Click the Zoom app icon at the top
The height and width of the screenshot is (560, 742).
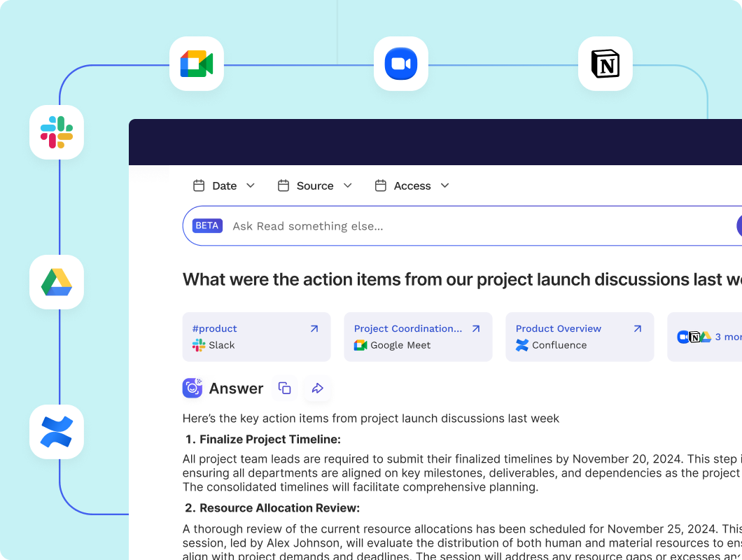[400, 64]
